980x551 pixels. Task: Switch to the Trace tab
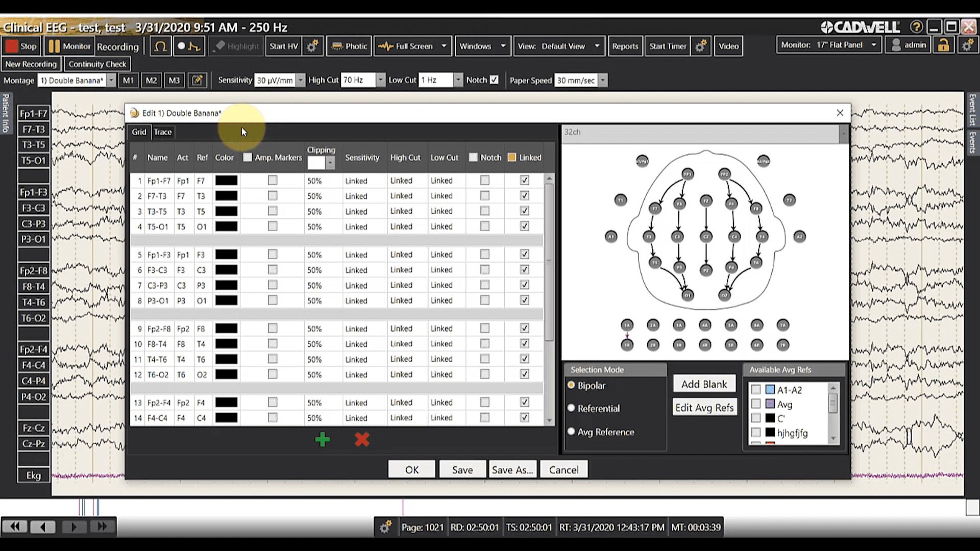(x=163, y=132)
